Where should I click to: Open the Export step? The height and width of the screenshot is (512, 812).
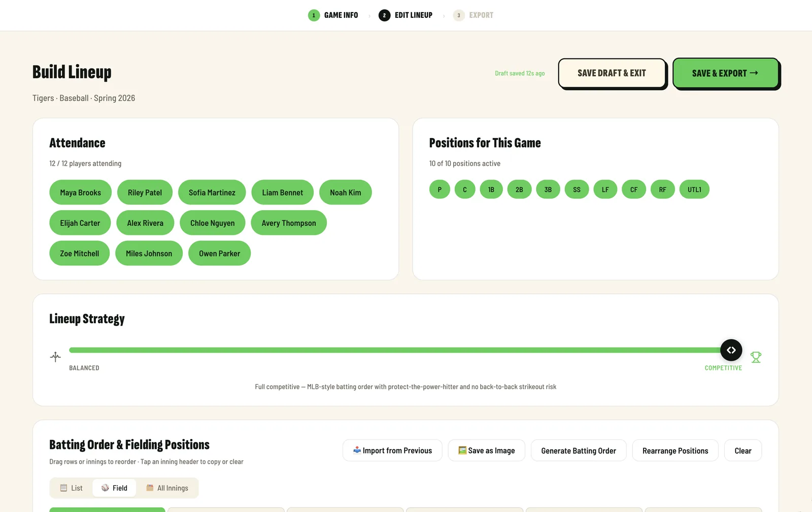[x=473, y=15]
